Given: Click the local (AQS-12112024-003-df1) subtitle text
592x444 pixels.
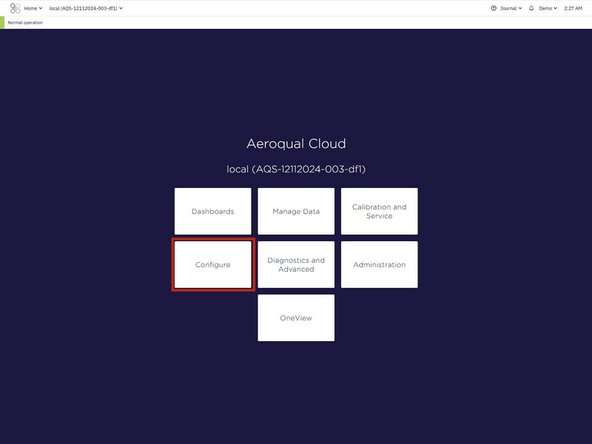Looking at the screenshot, I should click(296, 169).
